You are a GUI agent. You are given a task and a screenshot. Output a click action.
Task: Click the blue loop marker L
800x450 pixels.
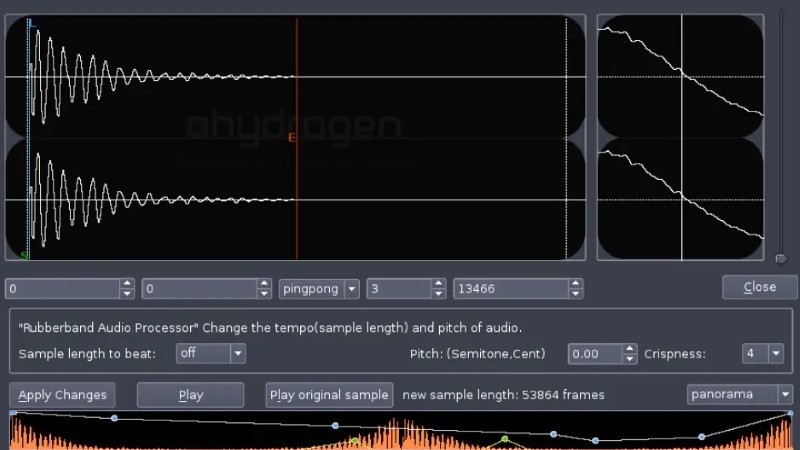33,23
